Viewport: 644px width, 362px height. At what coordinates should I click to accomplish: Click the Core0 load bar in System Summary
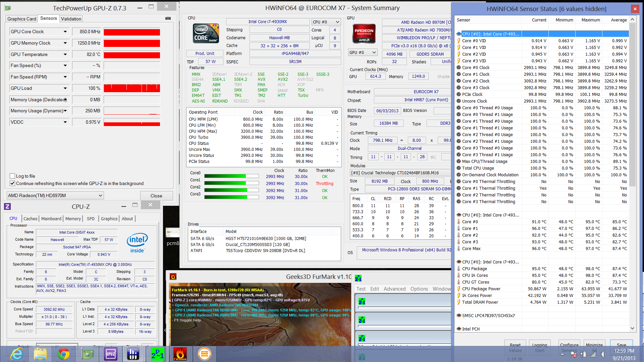pos(231,176)
